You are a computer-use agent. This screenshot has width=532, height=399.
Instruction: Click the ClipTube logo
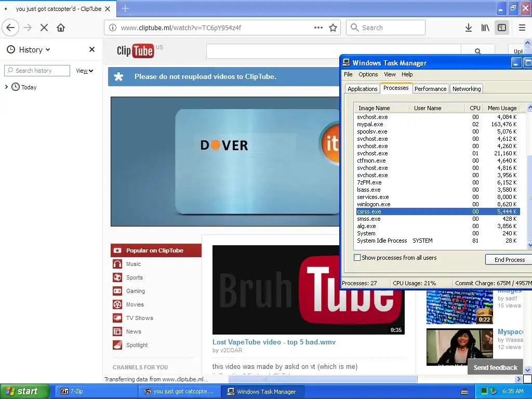click(136, 50)
